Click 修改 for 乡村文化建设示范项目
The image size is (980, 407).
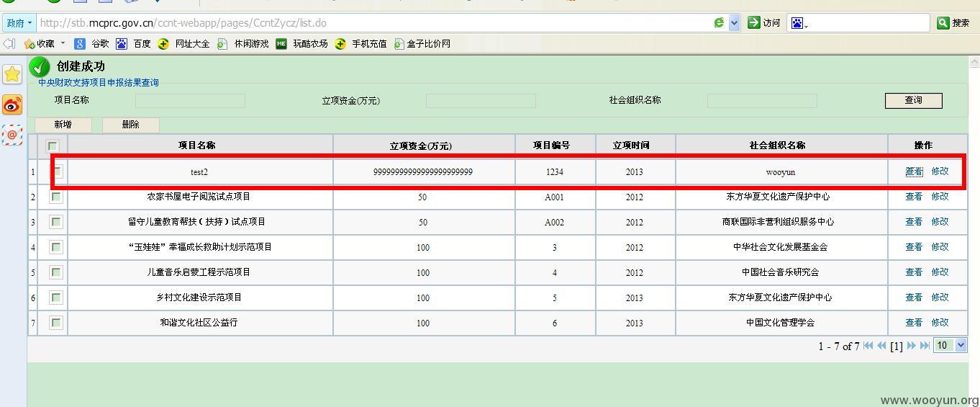pos(940,298)
